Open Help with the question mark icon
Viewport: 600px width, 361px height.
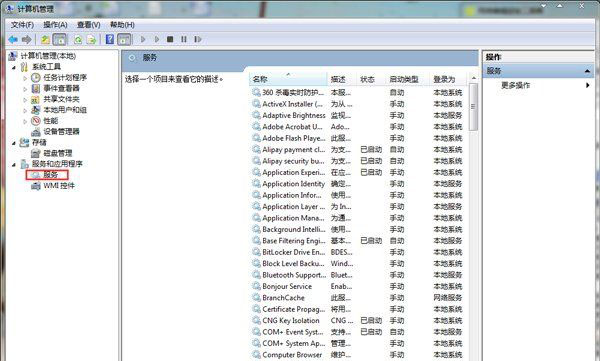pos(110,39)
